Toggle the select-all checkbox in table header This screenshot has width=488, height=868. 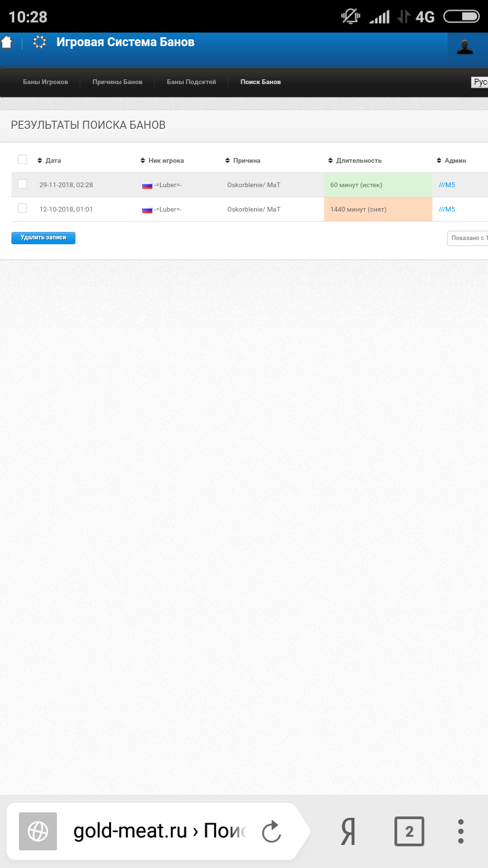pos(22,159)
